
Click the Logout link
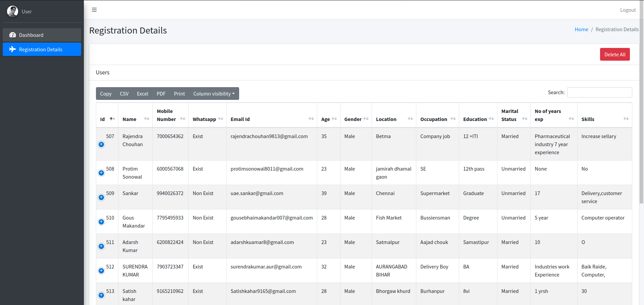(x=628, y=10)
